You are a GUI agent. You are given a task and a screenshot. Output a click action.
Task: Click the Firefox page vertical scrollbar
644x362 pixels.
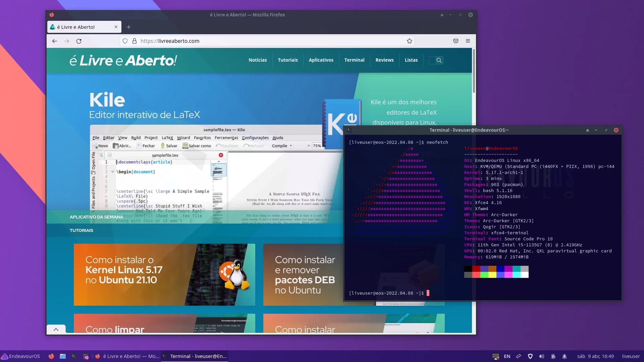[474, 71]
